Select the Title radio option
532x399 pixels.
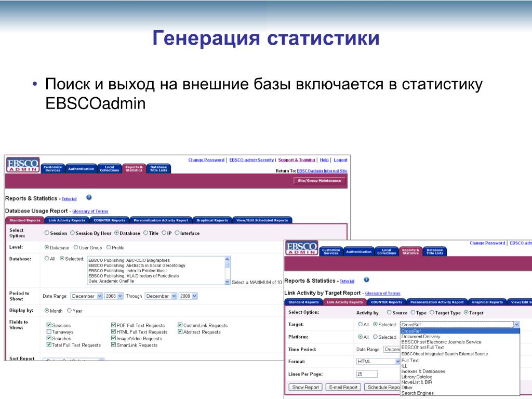(x=145, y=233)
